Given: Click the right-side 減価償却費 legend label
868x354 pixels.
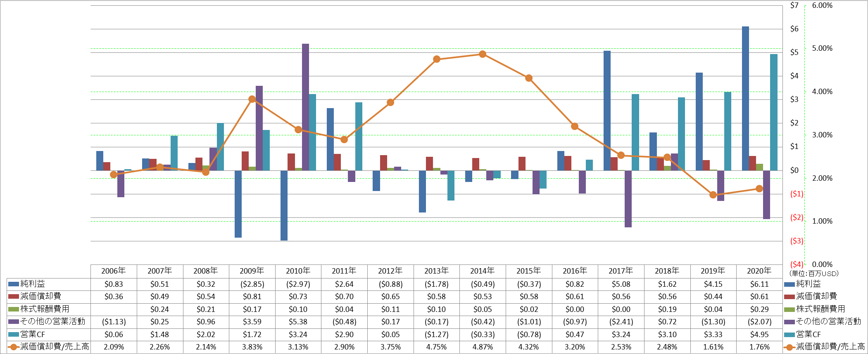Looking at the screenshot, I should coord(817,296).
